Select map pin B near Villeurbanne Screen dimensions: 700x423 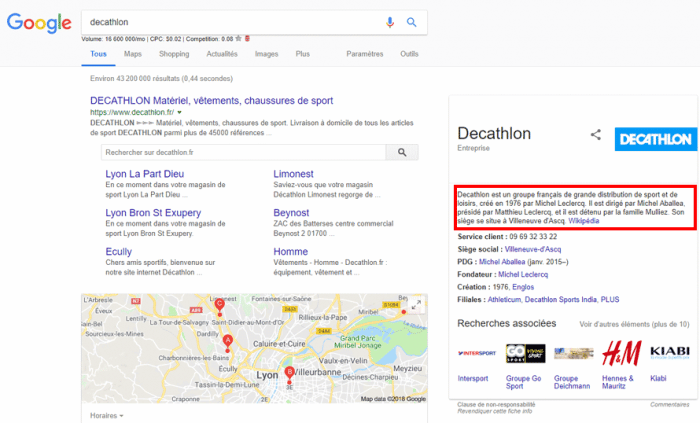[x=289, y=375]
